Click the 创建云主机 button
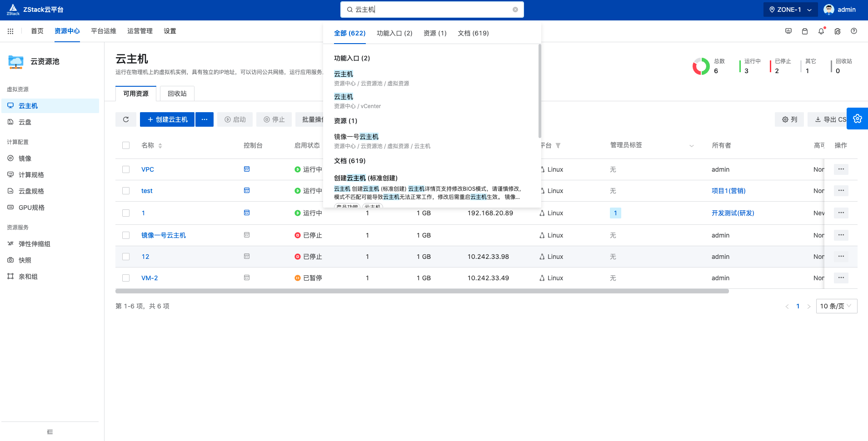 click(167, 119)
